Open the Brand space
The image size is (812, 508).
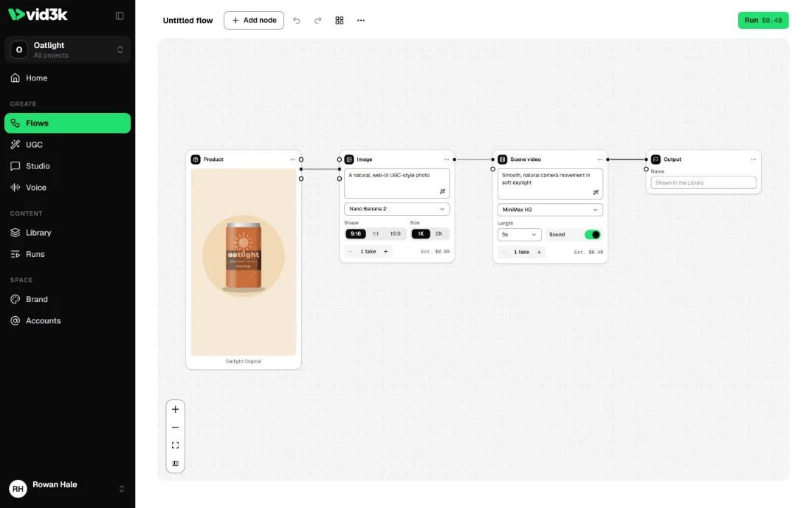coord(67,299)
